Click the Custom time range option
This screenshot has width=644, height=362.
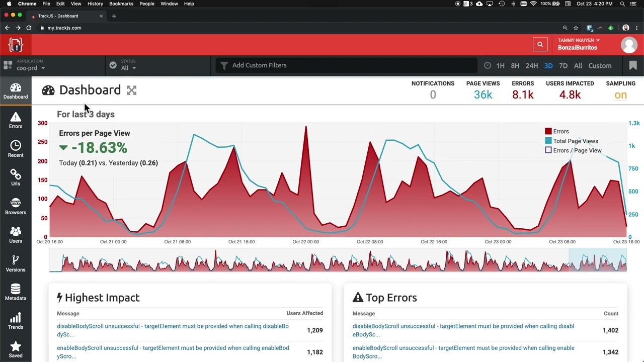[600, 66]
